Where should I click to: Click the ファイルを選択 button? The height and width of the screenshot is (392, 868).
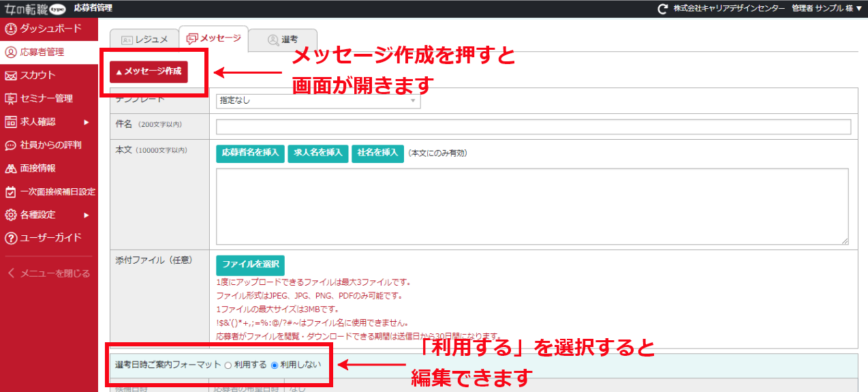(x=250, y=265)
